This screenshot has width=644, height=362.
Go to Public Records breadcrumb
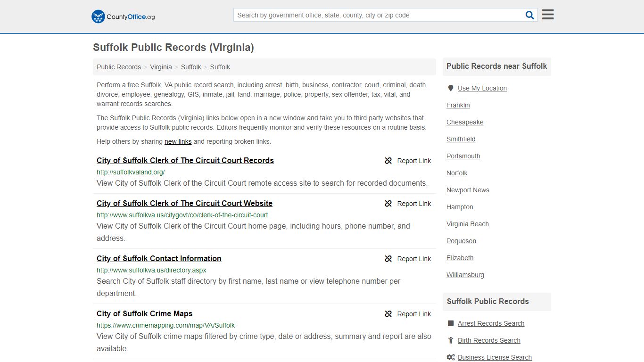pyautogui.click(x=119, y=67)
